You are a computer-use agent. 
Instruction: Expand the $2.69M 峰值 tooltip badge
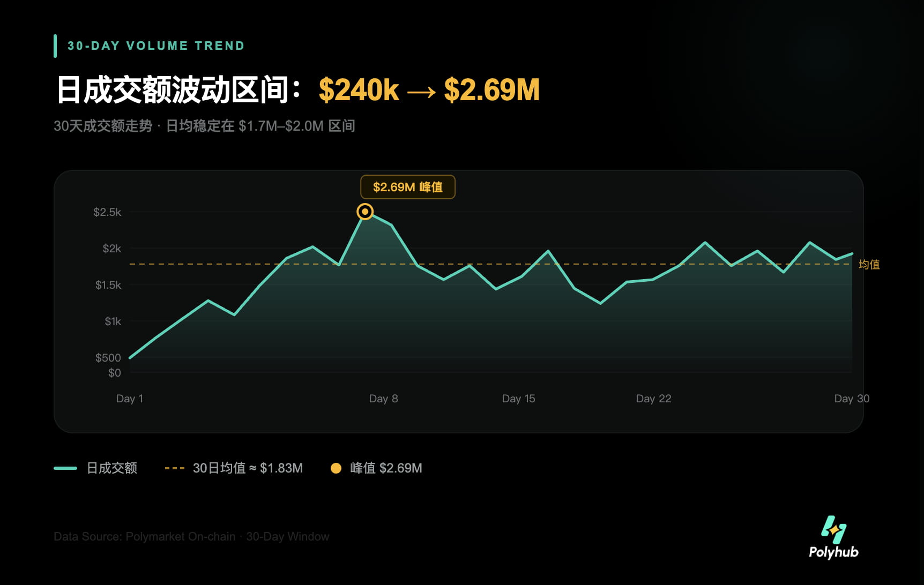tap(408, 187)
